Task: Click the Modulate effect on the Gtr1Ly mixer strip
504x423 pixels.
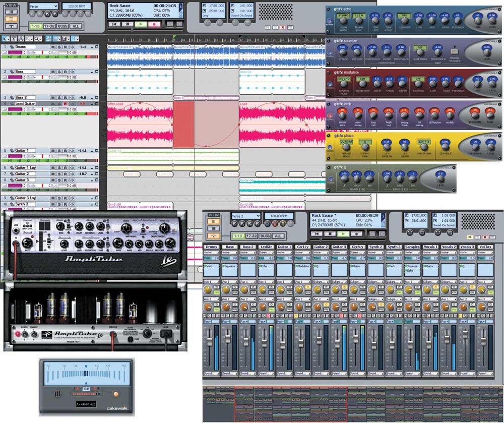Action: [303, 266]
